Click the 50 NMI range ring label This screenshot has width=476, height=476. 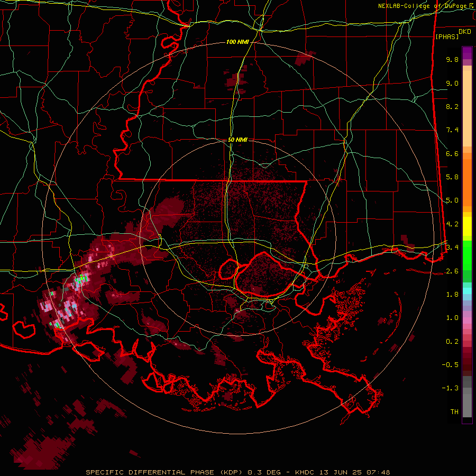pos(237,140)
